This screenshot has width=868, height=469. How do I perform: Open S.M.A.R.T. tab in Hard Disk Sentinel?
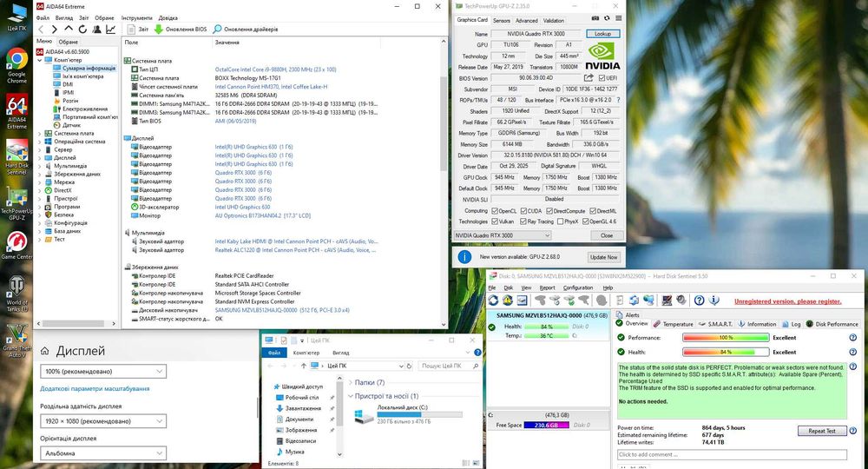[715, 324]
